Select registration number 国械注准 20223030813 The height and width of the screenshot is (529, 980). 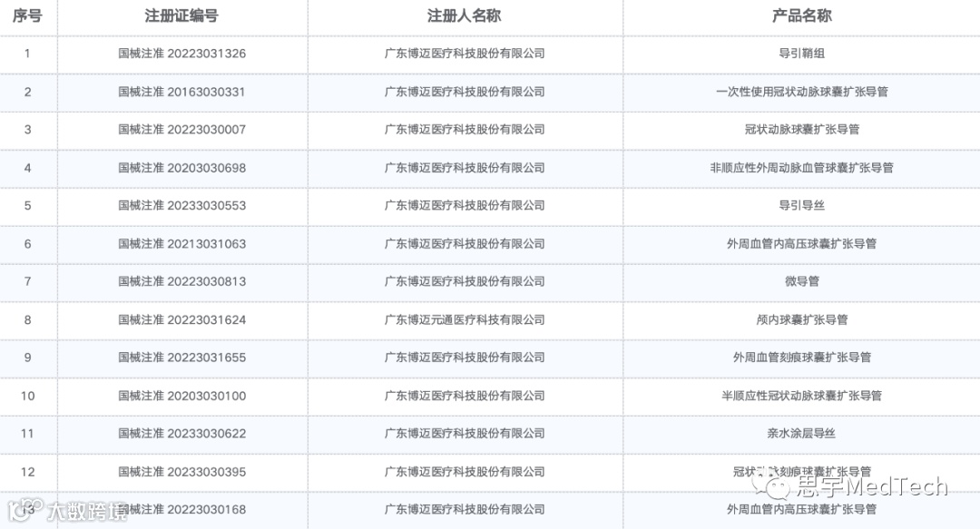point(181,281)
